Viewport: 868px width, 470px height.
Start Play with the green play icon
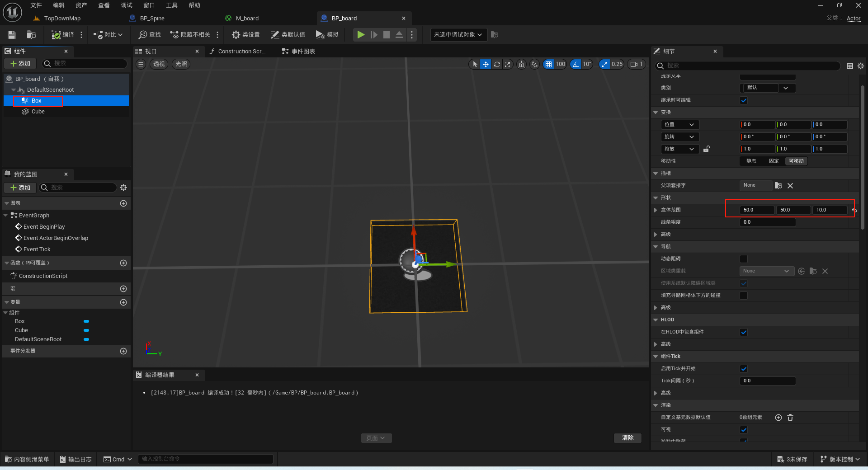click(x=361, y=35)
